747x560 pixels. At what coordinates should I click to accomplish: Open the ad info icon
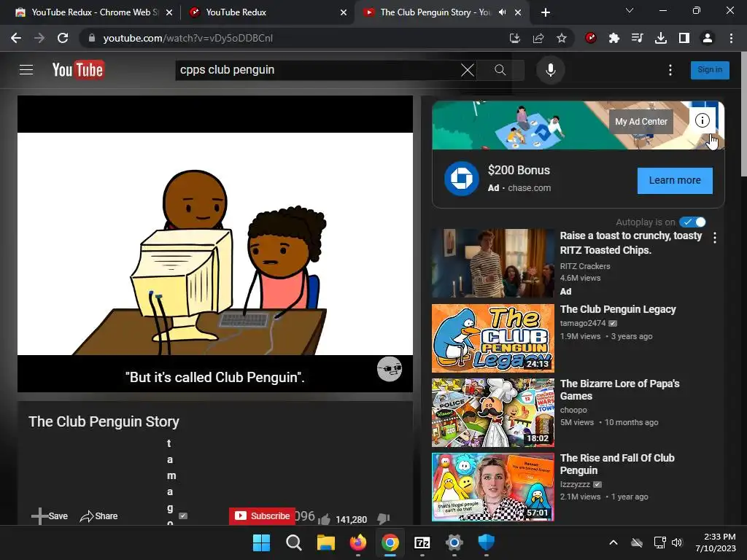tap(703, 120)
